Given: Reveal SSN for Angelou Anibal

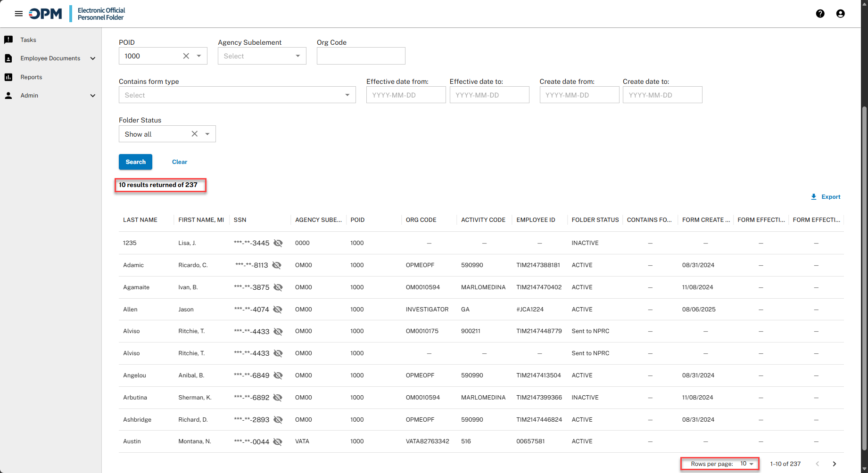Looking at the screenshot, I should (278, 375).
